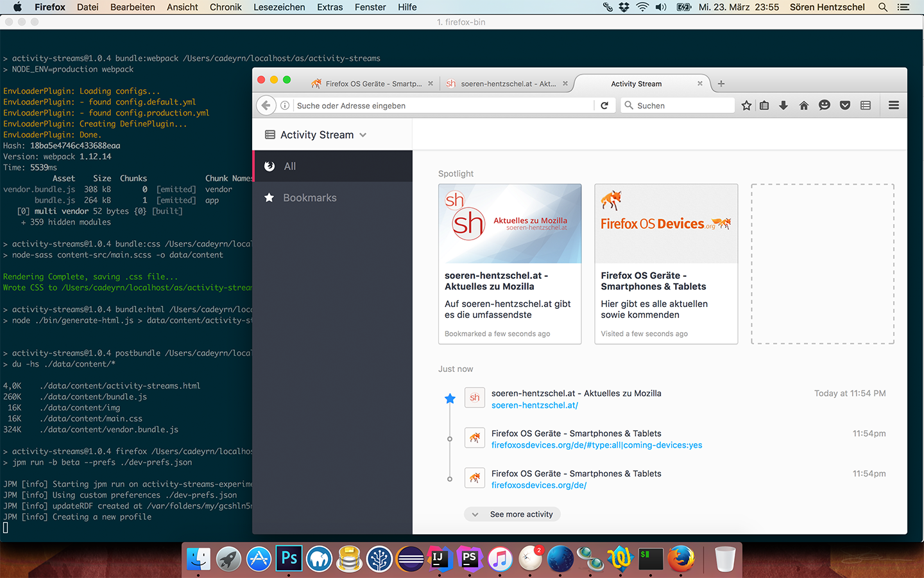Screen dimensions: 924x578
Task: Open the firefoxosdevices.org/de/ link
Action: [x=539, y=485]
